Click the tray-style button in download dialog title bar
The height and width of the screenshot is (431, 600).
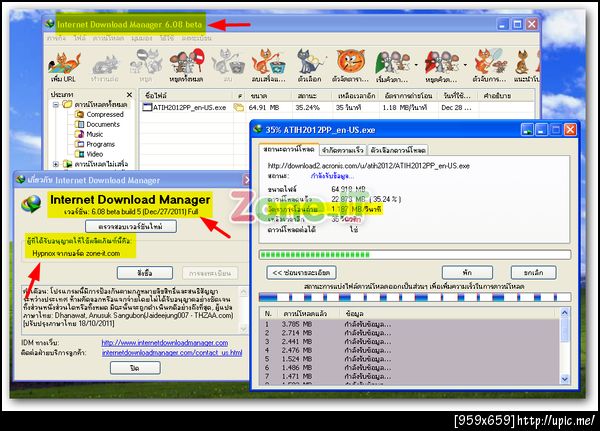[527, 130]
